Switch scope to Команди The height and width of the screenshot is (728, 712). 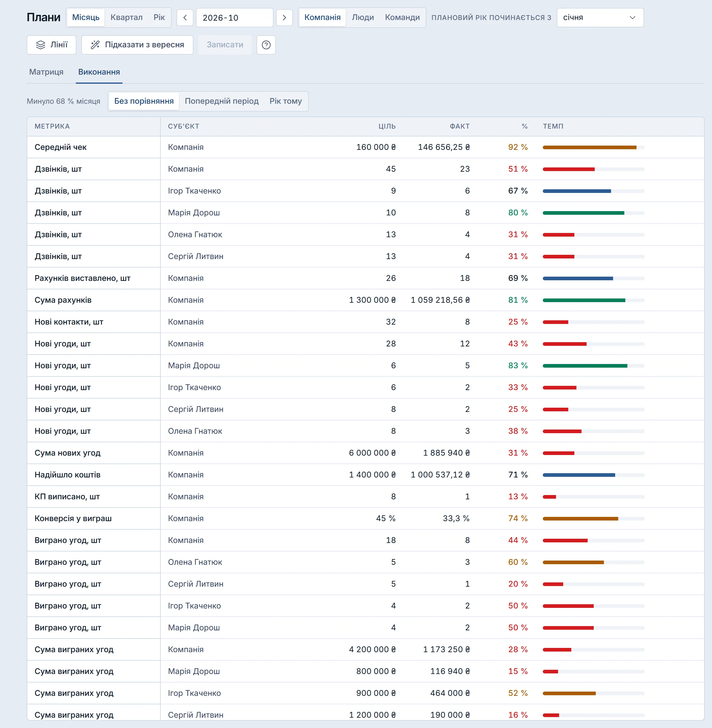click(x=402, y=18)
